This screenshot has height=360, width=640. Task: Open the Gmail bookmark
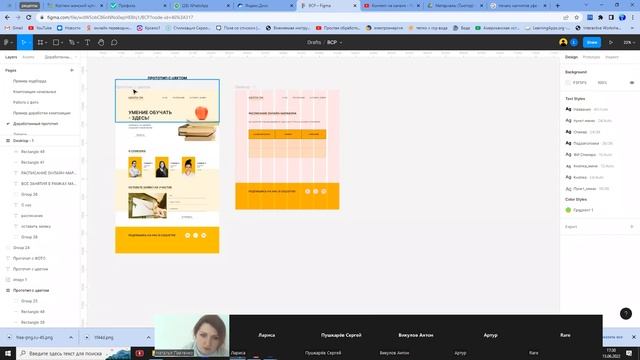(x=14, y=28)
